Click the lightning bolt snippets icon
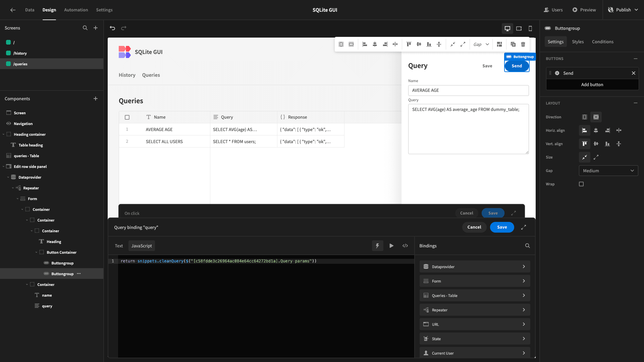The width and height of the screenshot is (644, 362). [x=377, y=246]
